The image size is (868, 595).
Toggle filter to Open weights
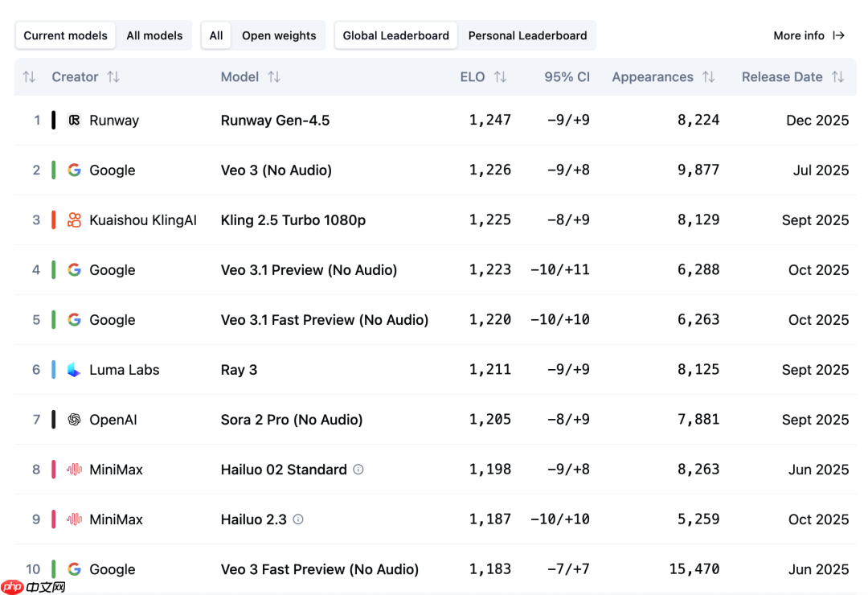(279, 35)
